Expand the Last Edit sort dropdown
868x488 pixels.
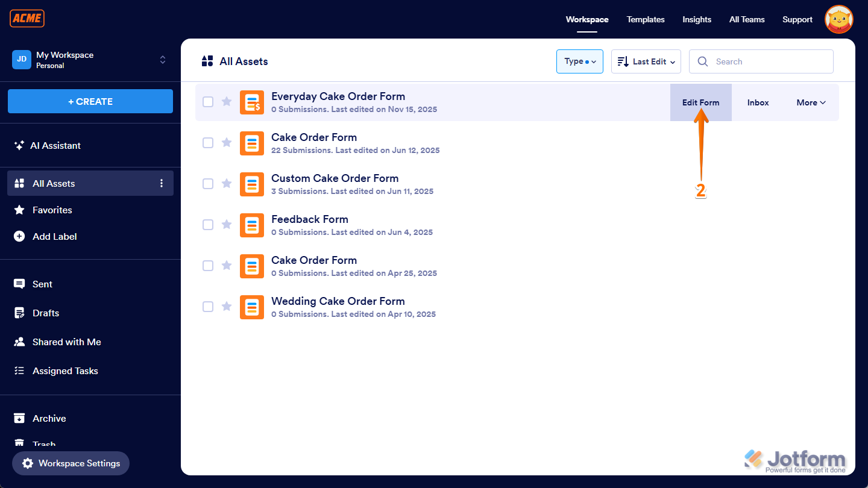coord(646,61)
